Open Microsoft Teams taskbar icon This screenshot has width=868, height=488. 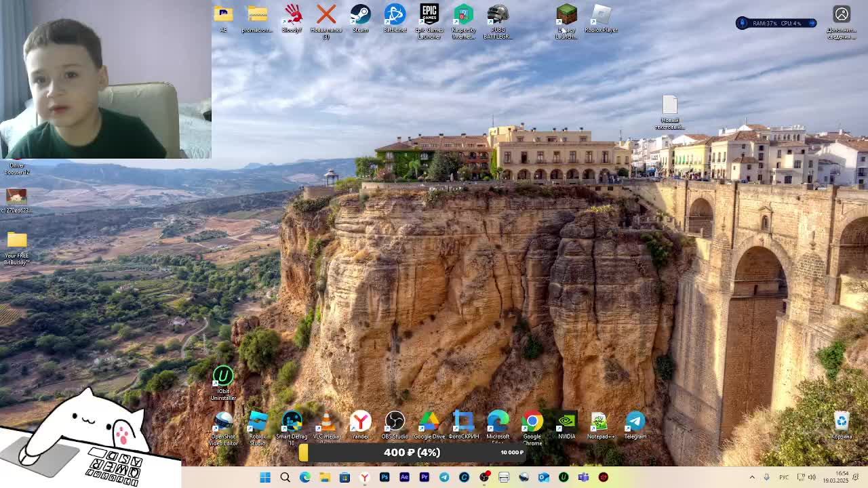coord(583,477)
